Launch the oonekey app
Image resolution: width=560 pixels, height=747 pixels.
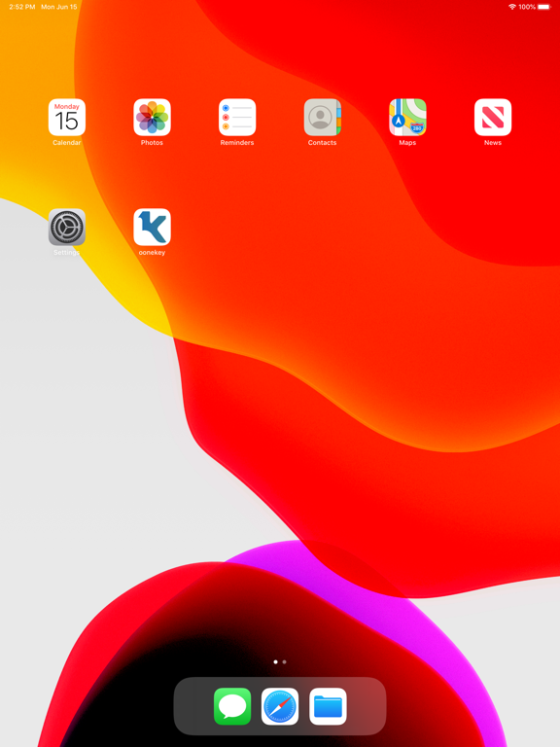coord(152,227)
